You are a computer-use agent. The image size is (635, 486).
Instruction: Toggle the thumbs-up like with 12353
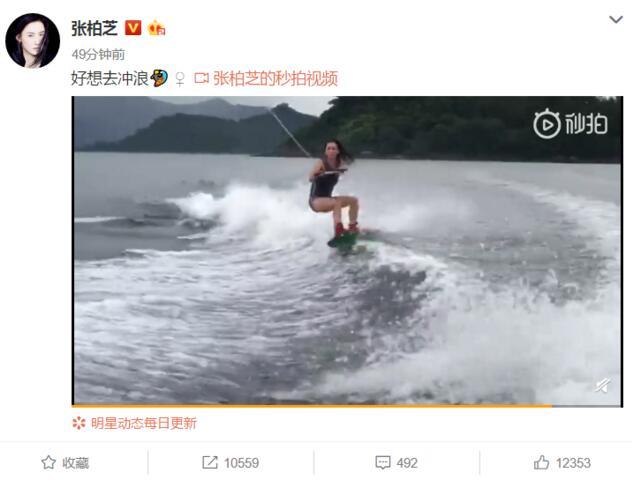[x=562, y=463]
